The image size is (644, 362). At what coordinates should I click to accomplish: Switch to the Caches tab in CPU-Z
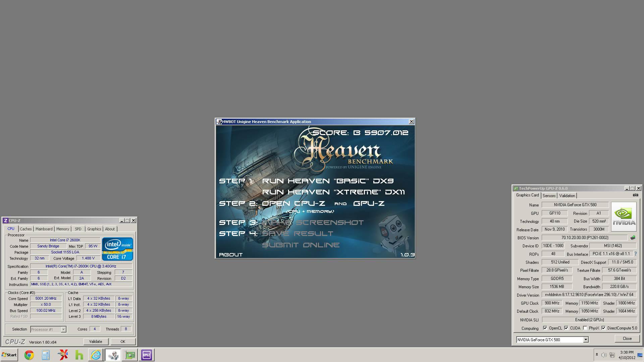pyautogui.click(x=26, y=229)
